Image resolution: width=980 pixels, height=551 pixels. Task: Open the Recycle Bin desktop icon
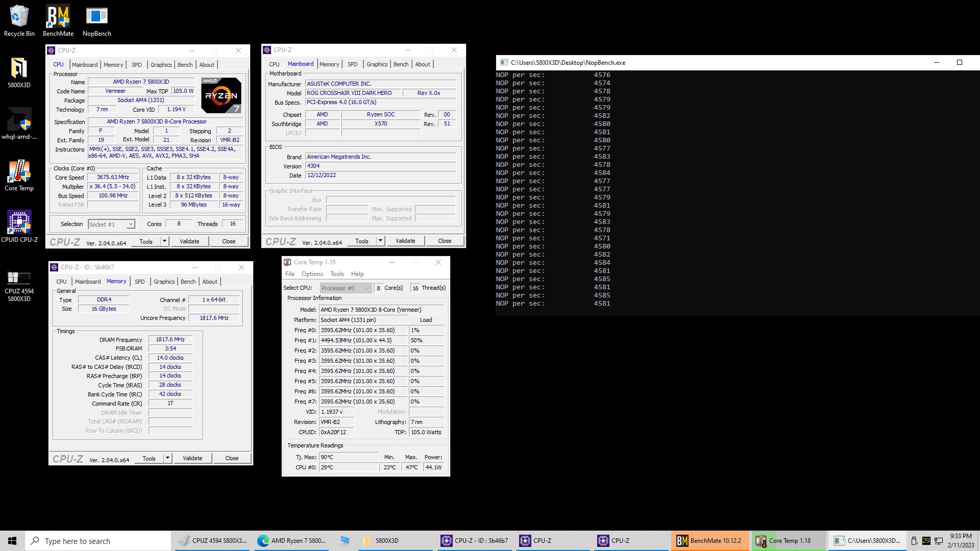(19, 21)
